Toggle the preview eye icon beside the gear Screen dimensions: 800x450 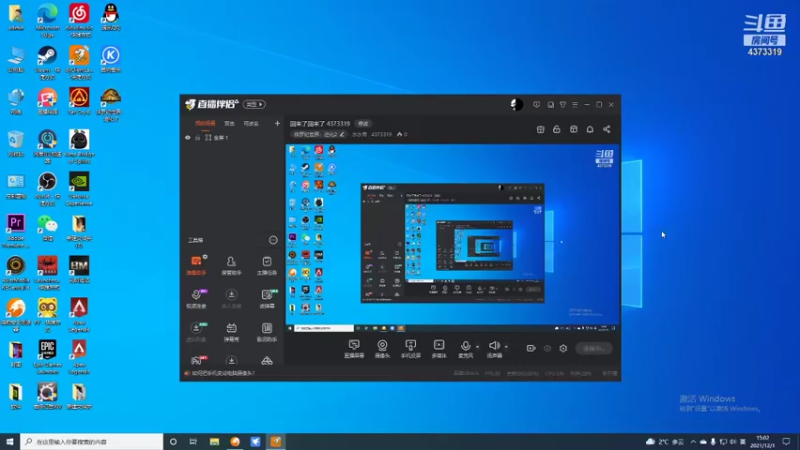547,348
